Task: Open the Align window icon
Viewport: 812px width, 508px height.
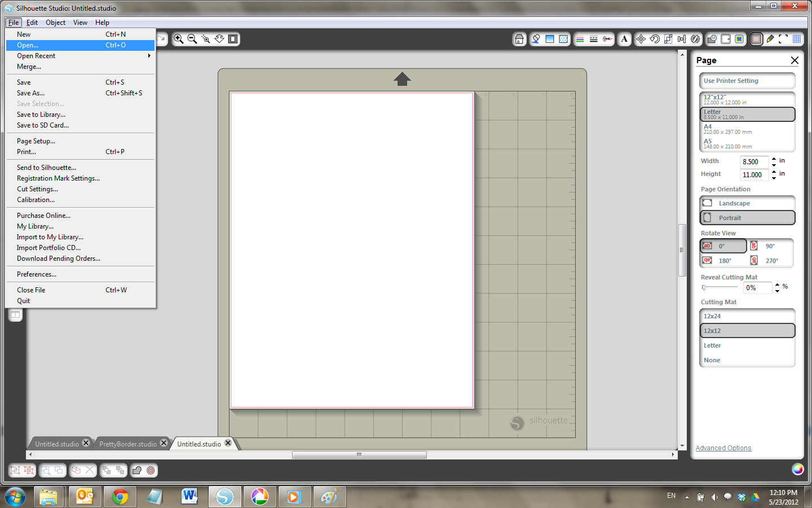Action: tap(682, 39)
